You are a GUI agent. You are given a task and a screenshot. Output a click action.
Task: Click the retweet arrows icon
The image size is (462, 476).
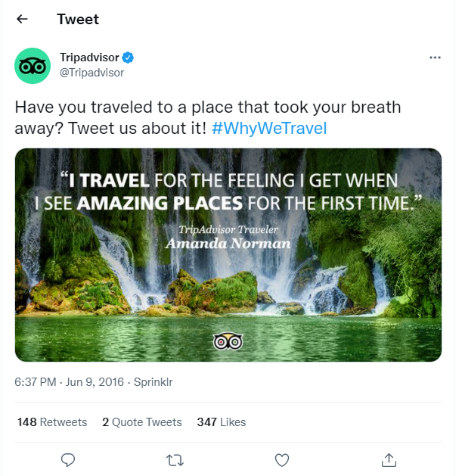pyautogui.click(x=175, y=459)
